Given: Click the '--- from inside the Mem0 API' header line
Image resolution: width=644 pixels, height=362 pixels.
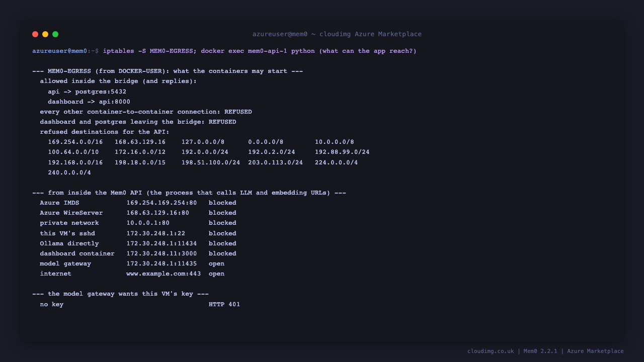Looking at the screenshot, I should coord(189,193).
